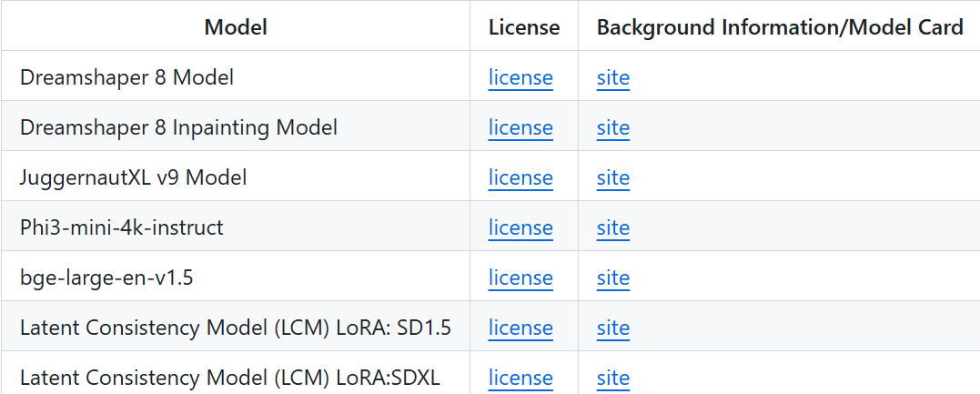The width and height of the screenshot is (980, 394).
Task: Visit site link for Dreamshaper 8 Inpainting Model
Action: [612, 127]
